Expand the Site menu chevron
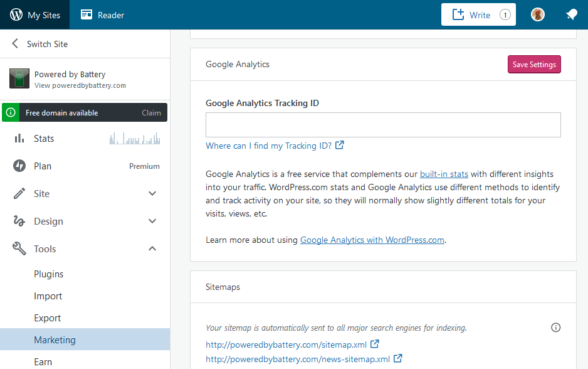 [152, 194]
